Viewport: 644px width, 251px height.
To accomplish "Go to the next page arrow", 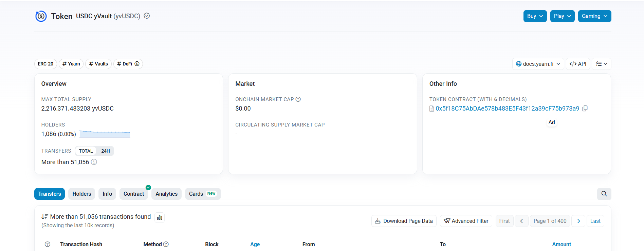I will click(x=578, y=221).
